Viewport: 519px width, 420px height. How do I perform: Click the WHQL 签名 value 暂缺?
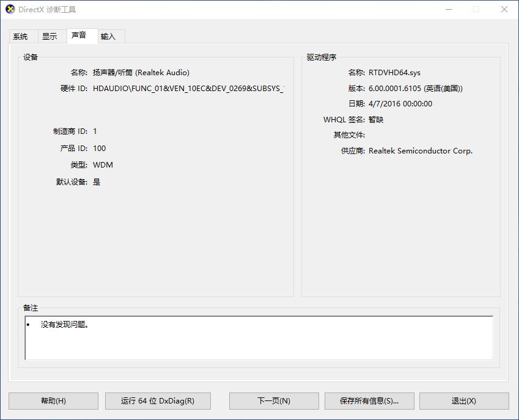click(x=376, y=119)
